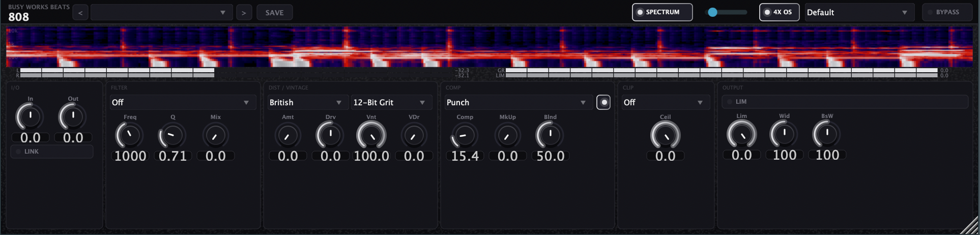Click the SAVE preset button
The width and height of the screenshot is (980, 235).
[274, 13]
